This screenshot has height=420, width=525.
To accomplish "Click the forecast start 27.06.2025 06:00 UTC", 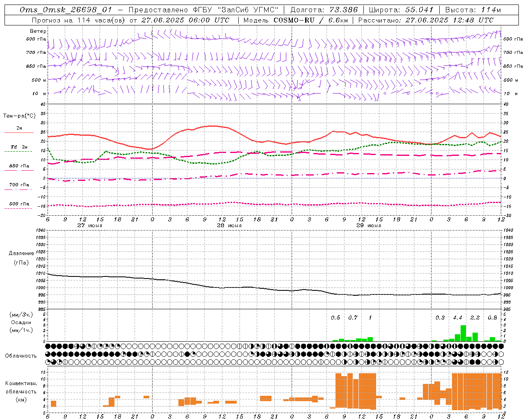I will tap(185, 20).
